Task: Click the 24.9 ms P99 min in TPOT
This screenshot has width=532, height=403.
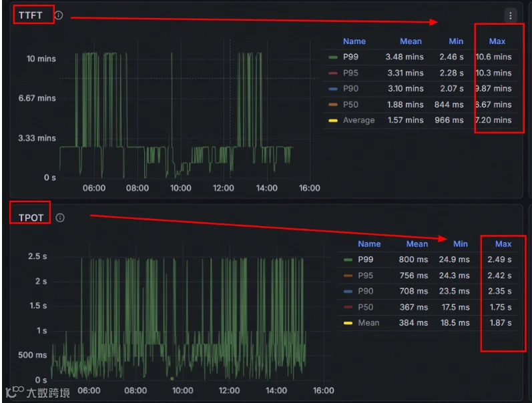Action: point(455,260)
